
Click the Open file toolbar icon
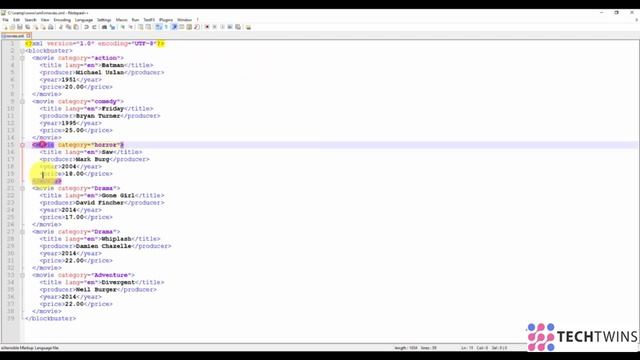(x=12, y=27)
